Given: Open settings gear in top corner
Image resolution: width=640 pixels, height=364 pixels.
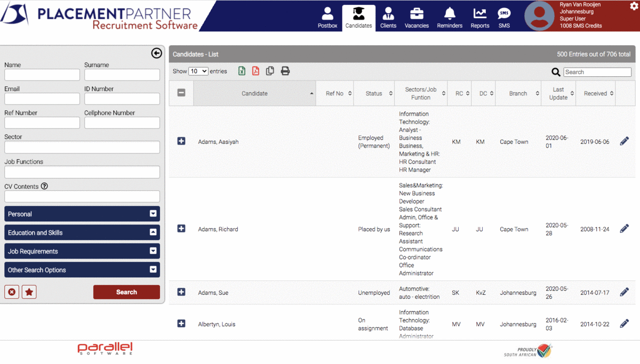Looking at the screenshot, I should click(634, 6).
